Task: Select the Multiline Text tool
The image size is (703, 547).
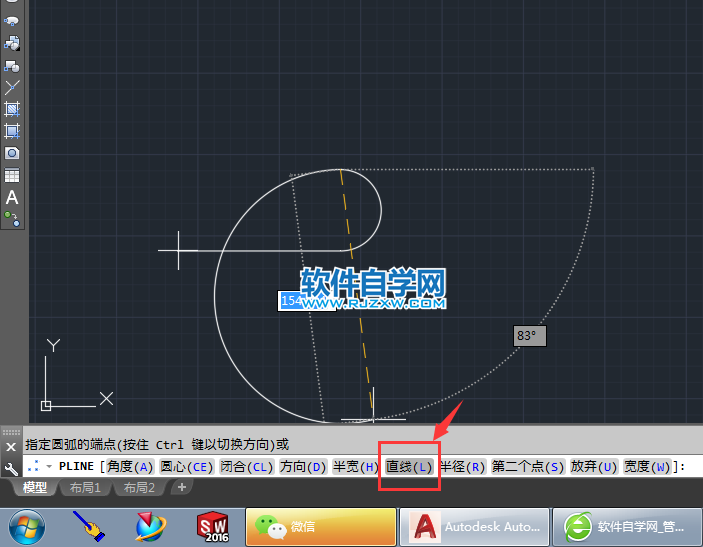Action: (12, 197)
